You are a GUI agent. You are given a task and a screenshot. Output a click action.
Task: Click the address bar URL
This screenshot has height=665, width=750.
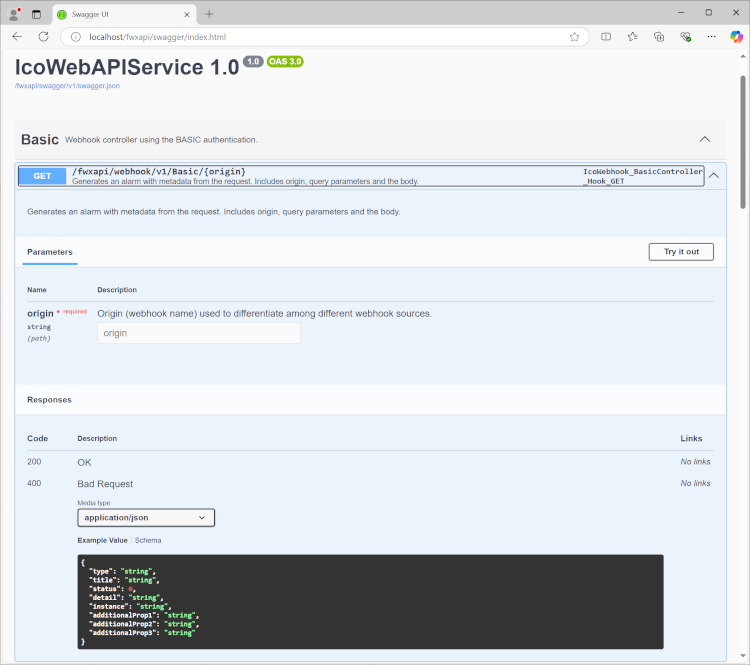pyautogui.click(x=157, y=37)
